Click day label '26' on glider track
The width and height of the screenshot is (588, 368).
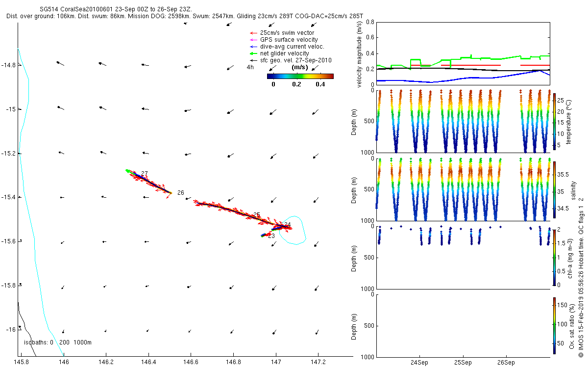(181, 193)
